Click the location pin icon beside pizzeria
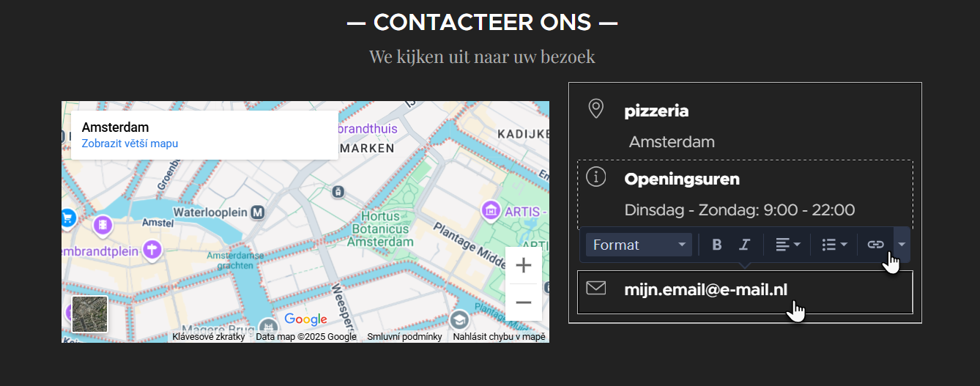Image resolution: width=980 pixels, height=386 pixels. click(596, 109)
